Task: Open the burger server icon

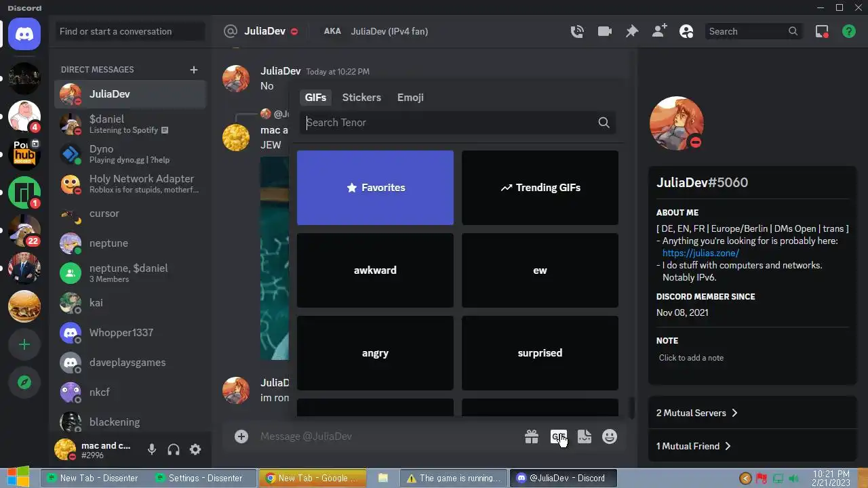Action: click(24, 307)
